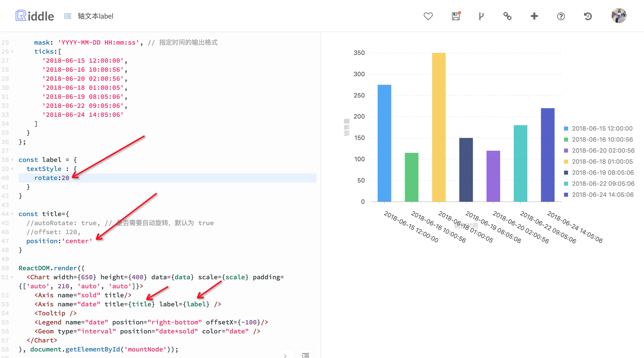Click the Geom tag on line 56
Screen dimensions: 644x358
click(147, 331)
